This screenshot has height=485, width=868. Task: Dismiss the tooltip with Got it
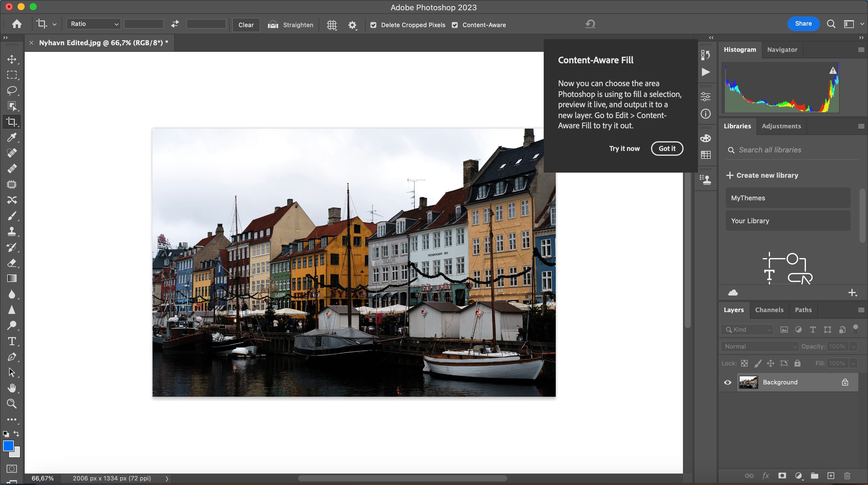[x=667, y=148]
